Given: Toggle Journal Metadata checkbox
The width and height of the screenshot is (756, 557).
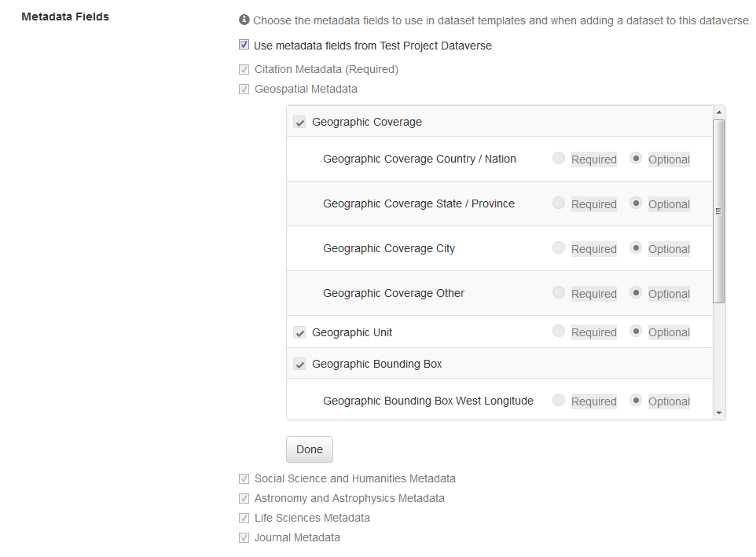Looking at the screenshot, I should tap(244, 537).
